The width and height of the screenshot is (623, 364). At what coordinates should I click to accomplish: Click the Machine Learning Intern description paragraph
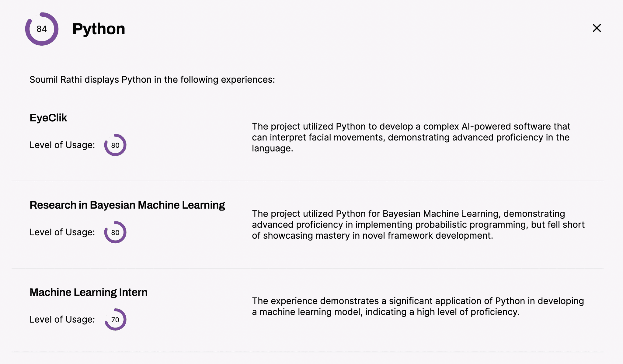pos(418,306)
